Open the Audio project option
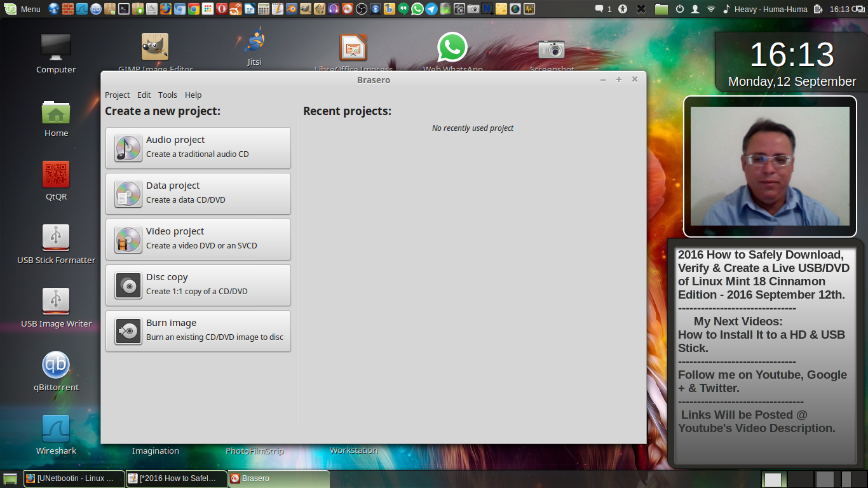The image size is (868, 488). pyautogui.click(x=198, y=148)
